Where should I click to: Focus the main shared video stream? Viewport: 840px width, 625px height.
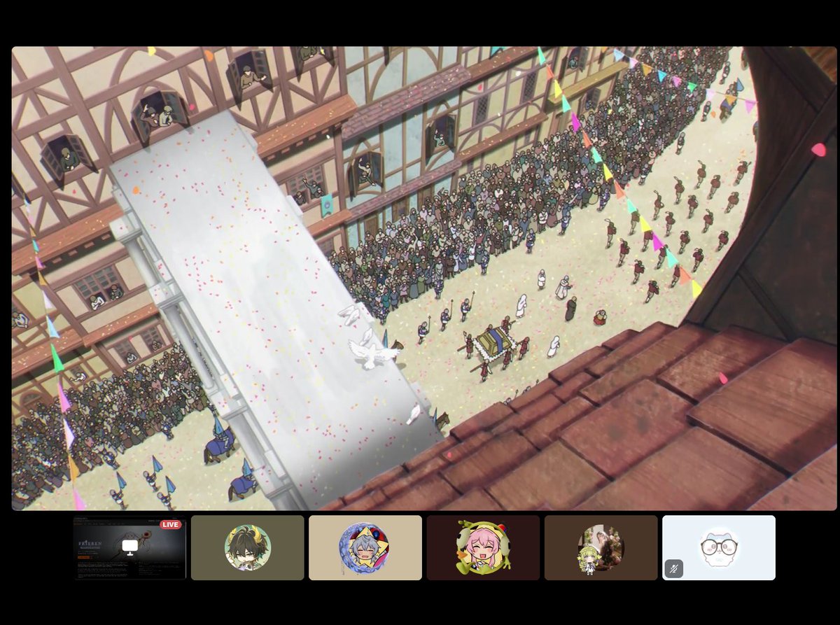click(x=424, y=278)
